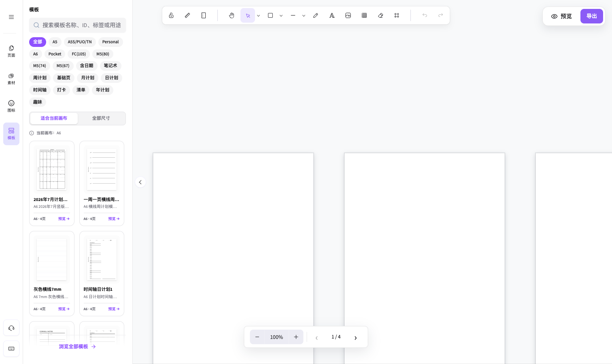Viewport: 612px width, 364px height.
Task: Click the notebook page layout icon
Action: pos(204,15)
